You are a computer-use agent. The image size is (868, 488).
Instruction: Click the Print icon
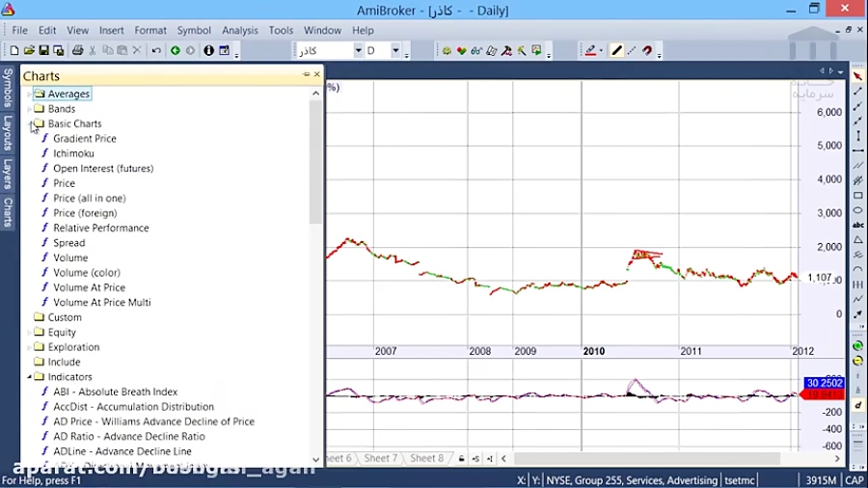[77, 51]
